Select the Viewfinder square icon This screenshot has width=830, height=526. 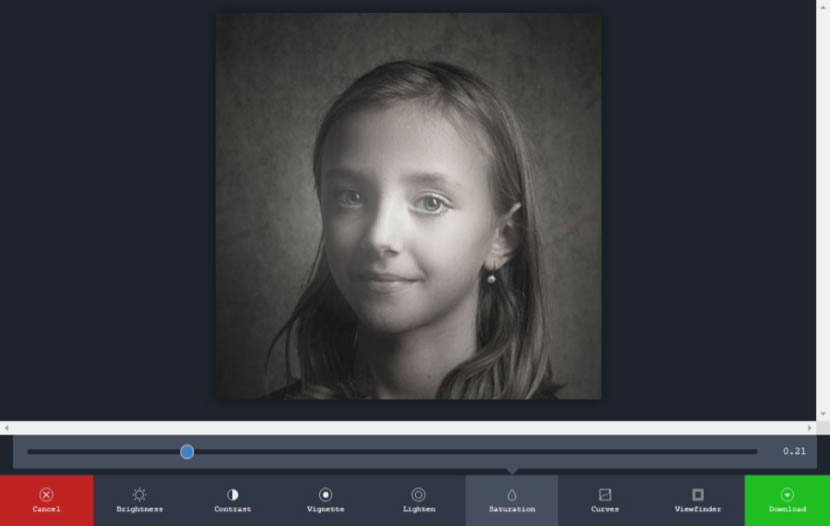697,494
